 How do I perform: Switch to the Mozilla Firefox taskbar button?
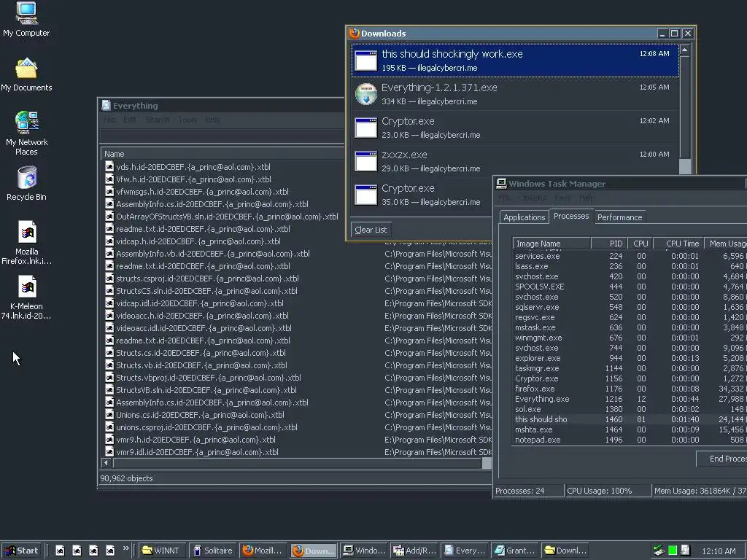[263, 551]
